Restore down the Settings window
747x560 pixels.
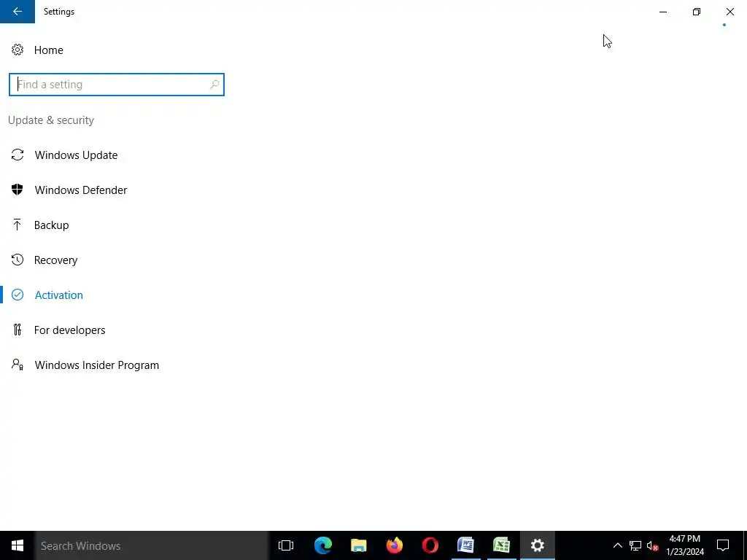point(697,12)
